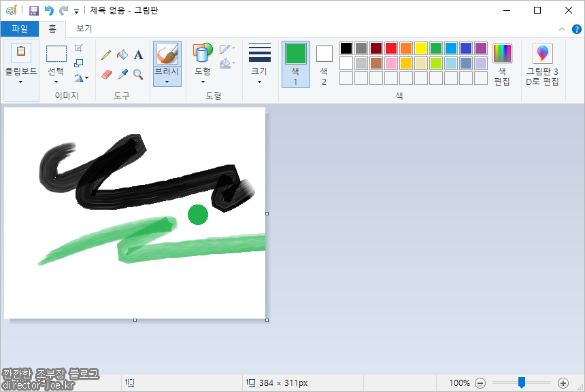
Task: Pick the pink color swatch
Action: click(391, 63)
